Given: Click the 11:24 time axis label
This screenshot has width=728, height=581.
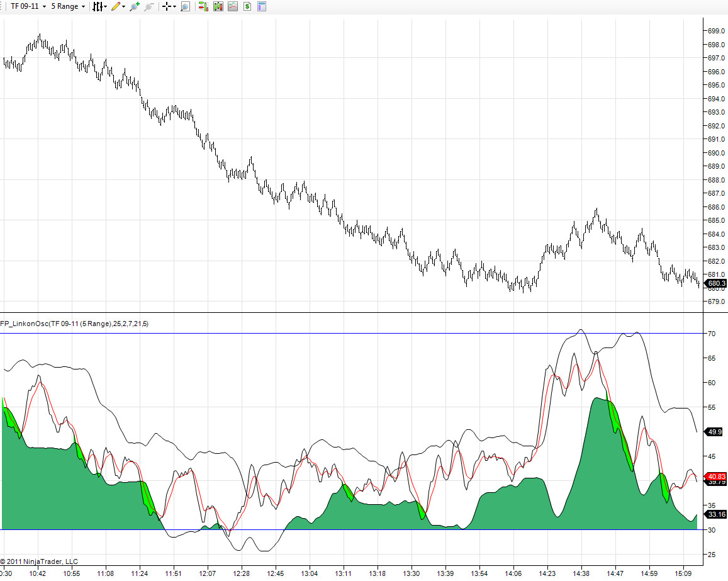Looking at the screenshot, I should pyautogui.click(x=139, y=573).
